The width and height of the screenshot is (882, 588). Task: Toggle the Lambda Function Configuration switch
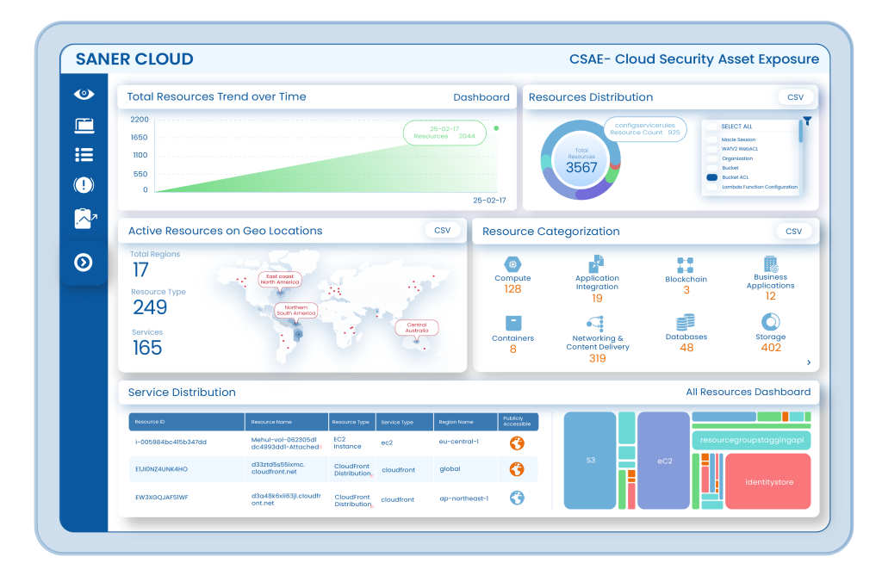712,187
